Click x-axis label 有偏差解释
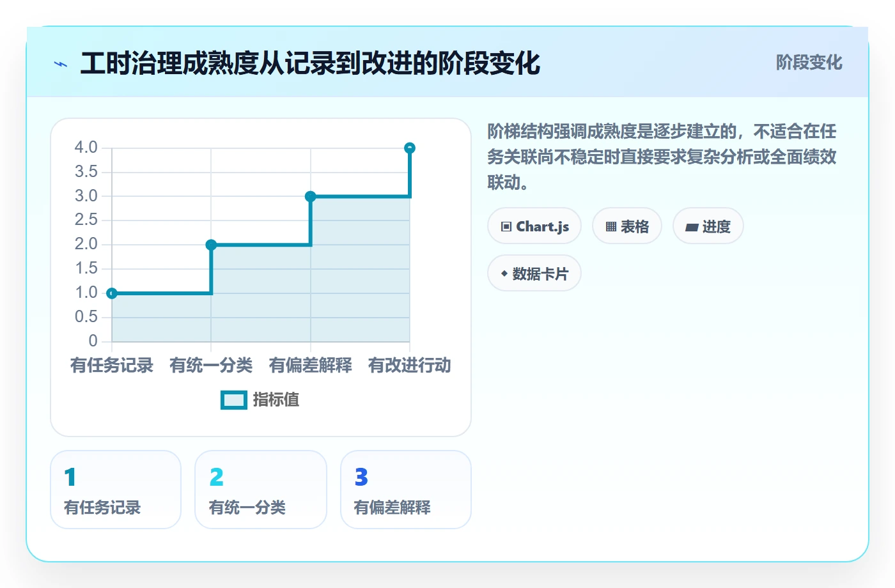895x588 pixels. (311, 366)
